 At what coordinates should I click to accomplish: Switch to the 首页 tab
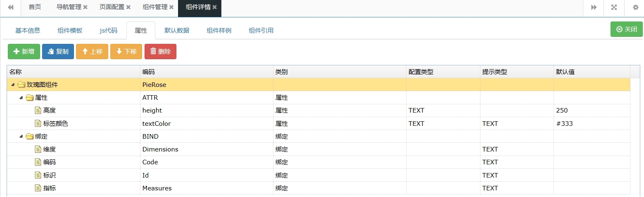pos(35,7)
